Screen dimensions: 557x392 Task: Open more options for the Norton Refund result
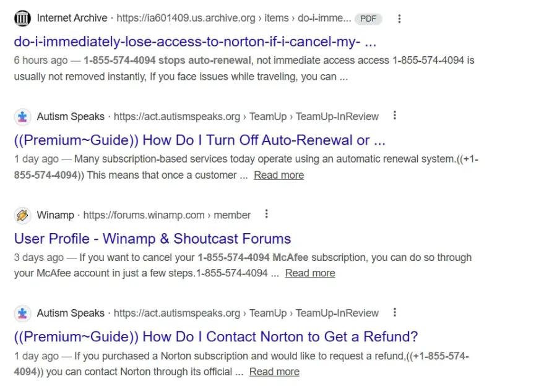click(x=395, y=312)
